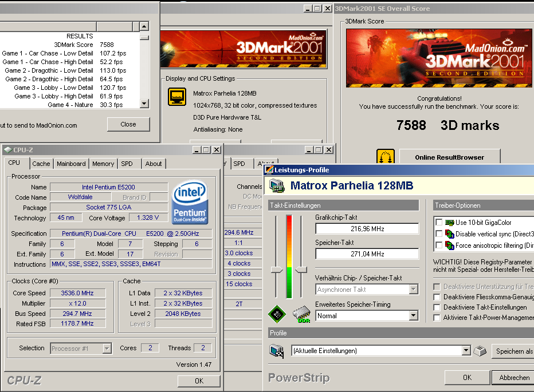Click OK in the CPU-Z window
The image size is (534, 392).
[x=199, y=381]
